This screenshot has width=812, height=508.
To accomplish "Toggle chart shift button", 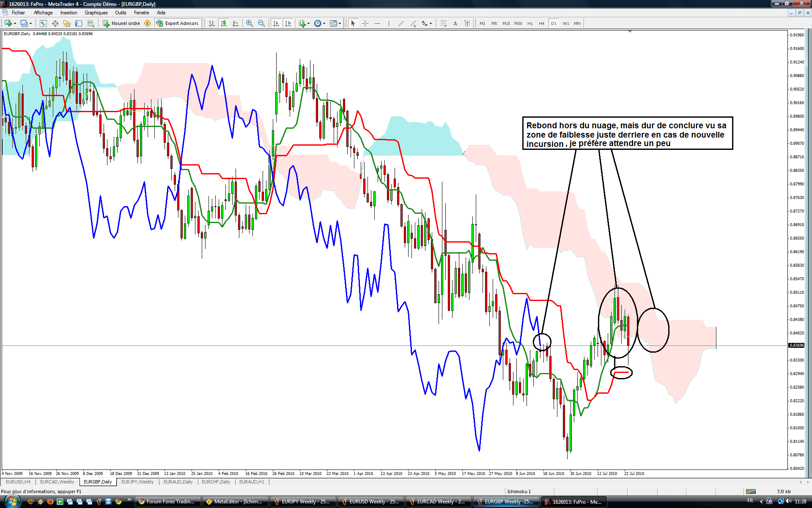I will pyautogui.click(x=288, y=23).
